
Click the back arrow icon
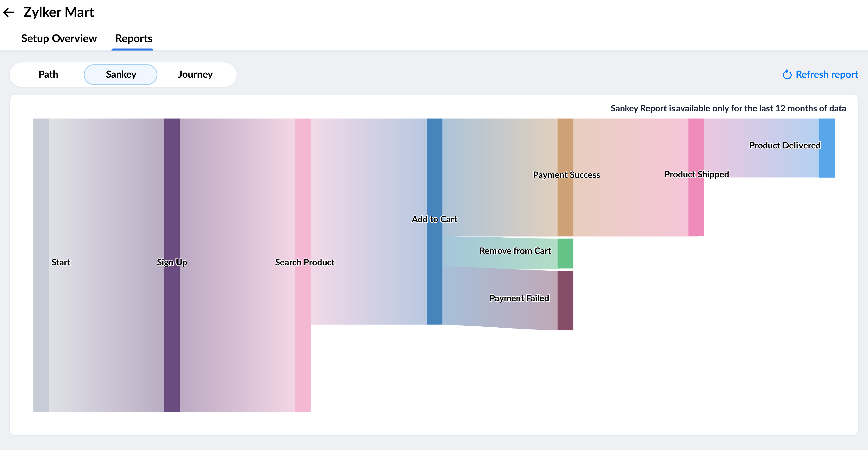click(9, 12)
